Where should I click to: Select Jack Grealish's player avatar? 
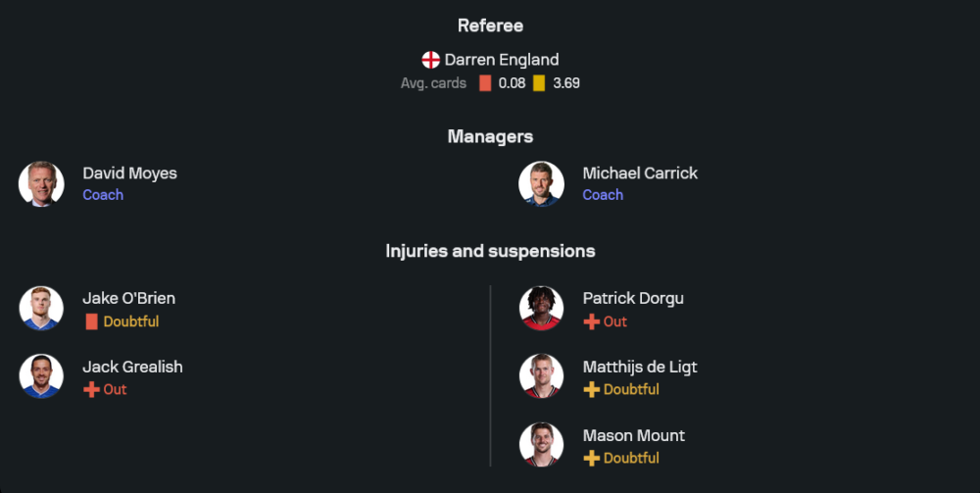[41, 377]
